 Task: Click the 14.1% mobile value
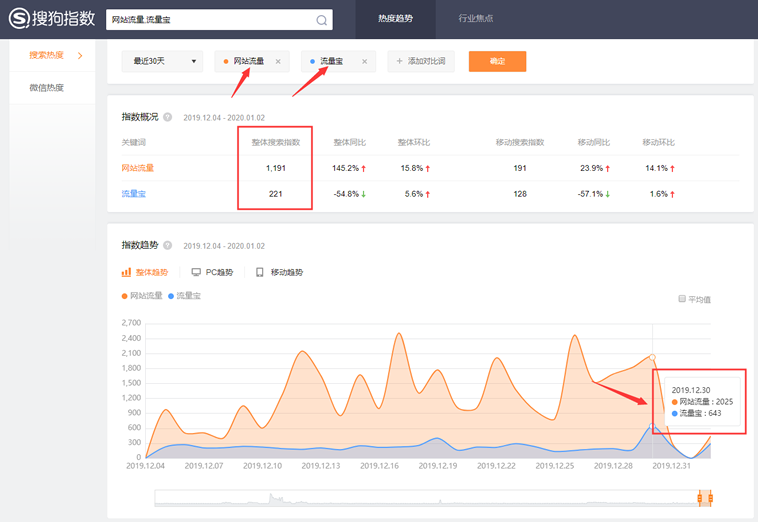click(x=656, y=168)
